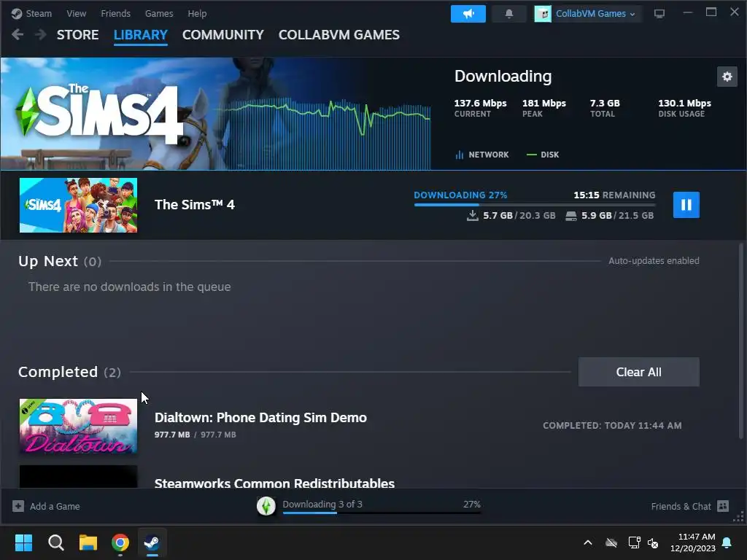Show hidden system tray icons
The width and height of the screenshot is (747, 560).
pos(588,542)
